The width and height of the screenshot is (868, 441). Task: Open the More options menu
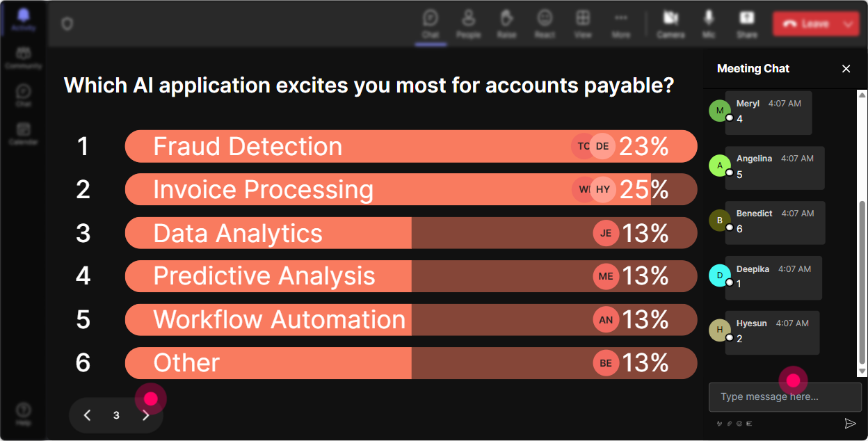click(621, 24)
